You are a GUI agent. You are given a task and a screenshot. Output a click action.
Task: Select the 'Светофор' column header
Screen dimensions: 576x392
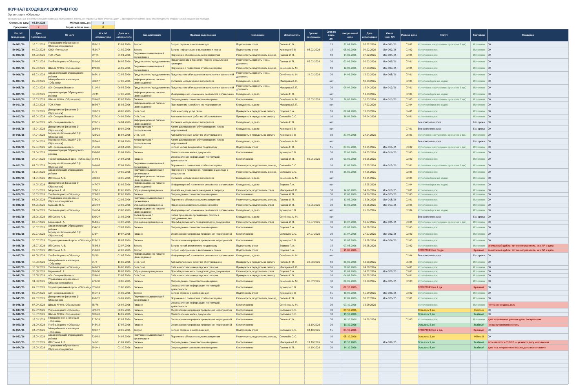click(479, 35)
